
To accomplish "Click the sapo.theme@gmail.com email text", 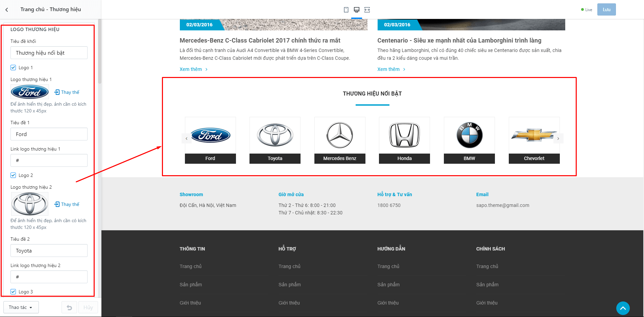I will (503, 205).
